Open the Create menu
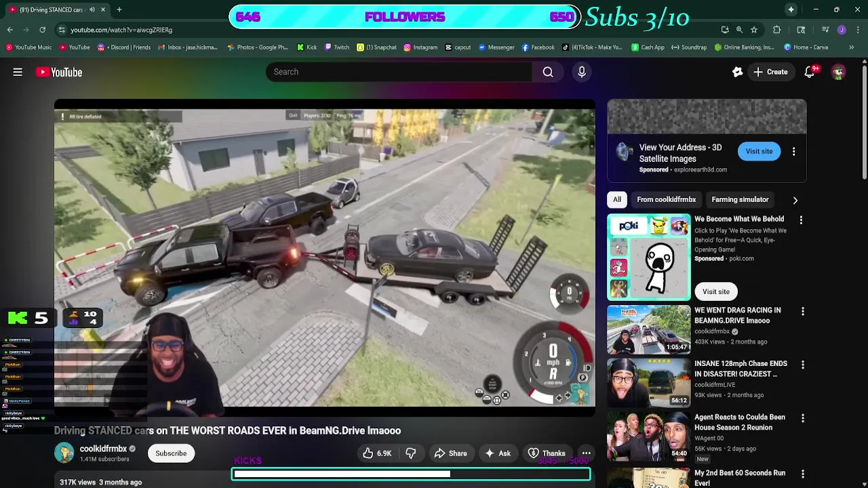The image size is (868, 488). click(x=770, y=72)
